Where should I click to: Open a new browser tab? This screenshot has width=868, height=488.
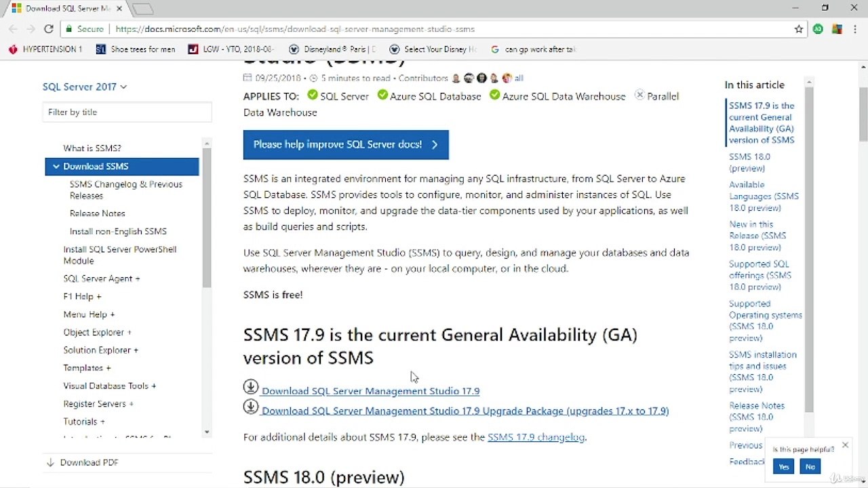(x=142, y=9)
